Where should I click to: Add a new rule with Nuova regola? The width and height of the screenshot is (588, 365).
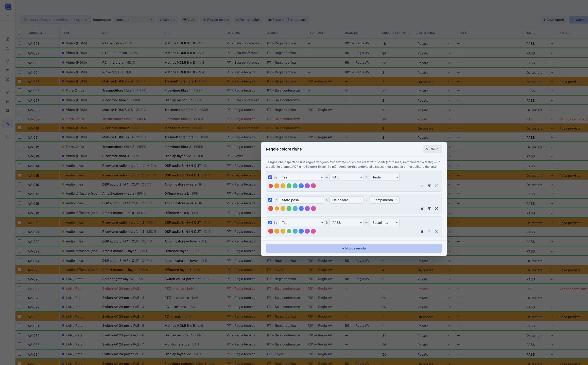[354, 248]
